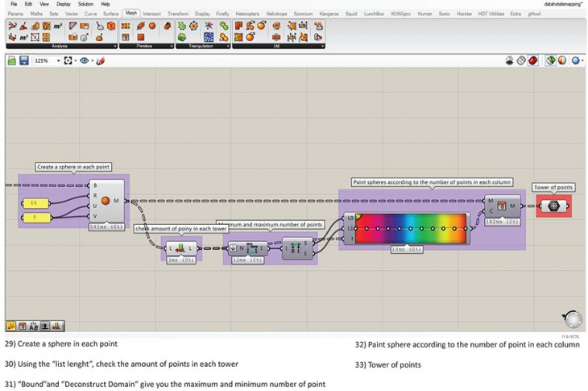Expand the Triangulation panel in ribbon
The image size is (588, 391).
point(229,46)
